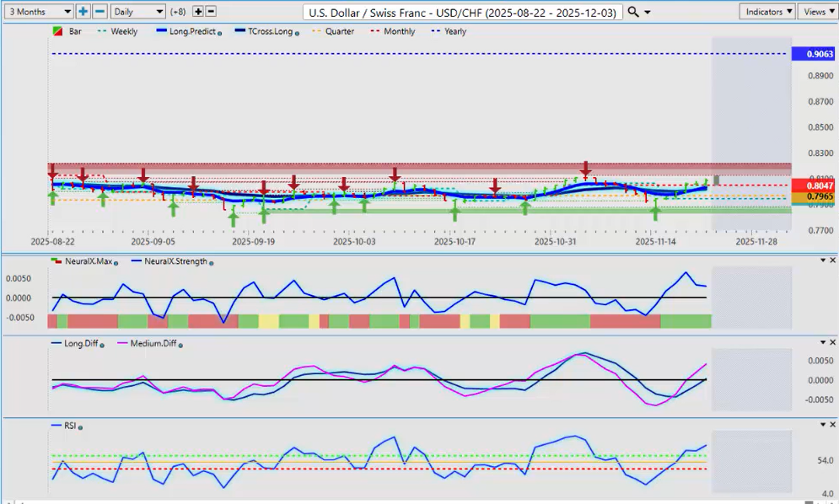Click the black plus button after (+8)
Viewport: 839px width, 504px height.
tap(198, 12)
